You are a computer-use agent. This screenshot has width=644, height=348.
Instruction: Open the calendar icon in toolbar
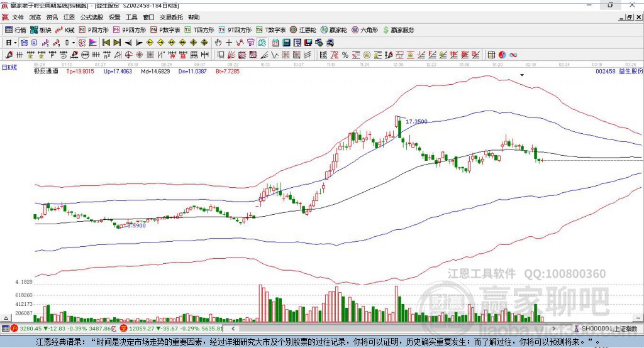275,43
